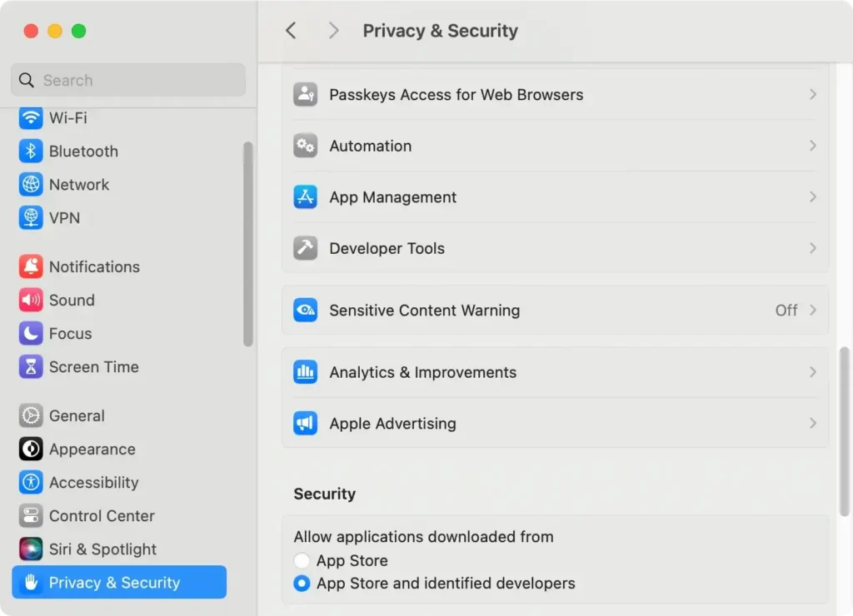The image size is (853, 616).
Task: Click the Developer Tools hammer icon
Action: point(306,248)
